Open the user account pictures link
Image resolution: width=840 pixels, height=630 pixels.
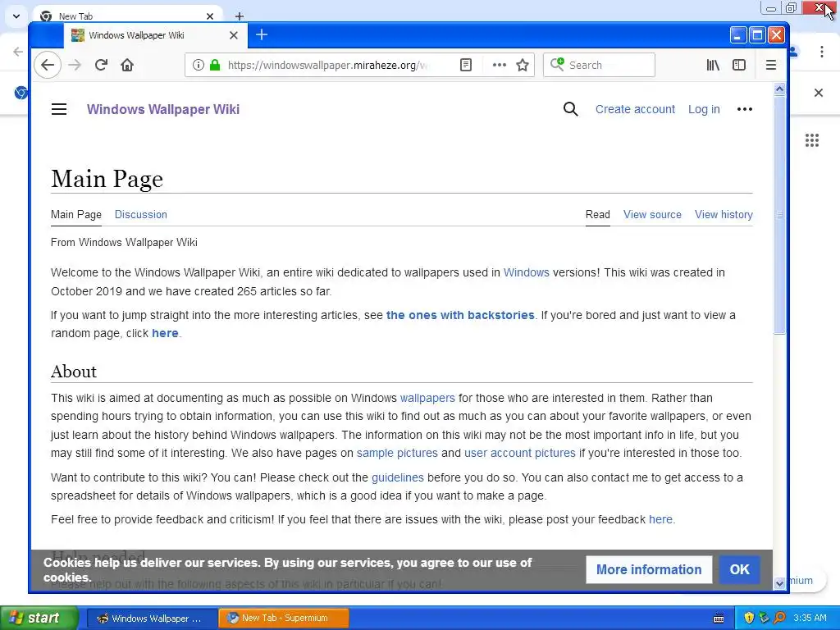519,453
